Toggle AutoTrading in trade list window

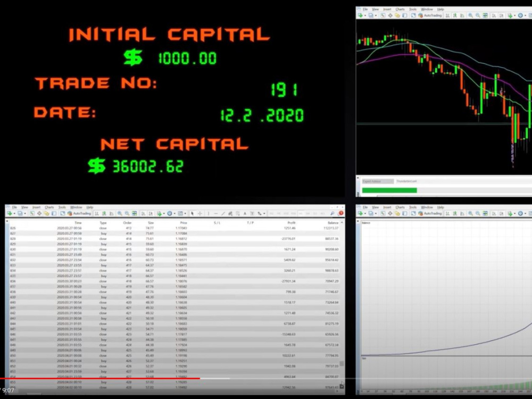[80, 213]
